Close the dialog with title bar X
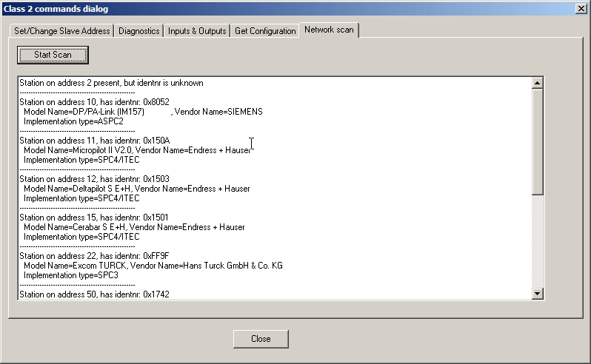The image size is (591, 364). (581, 8)
